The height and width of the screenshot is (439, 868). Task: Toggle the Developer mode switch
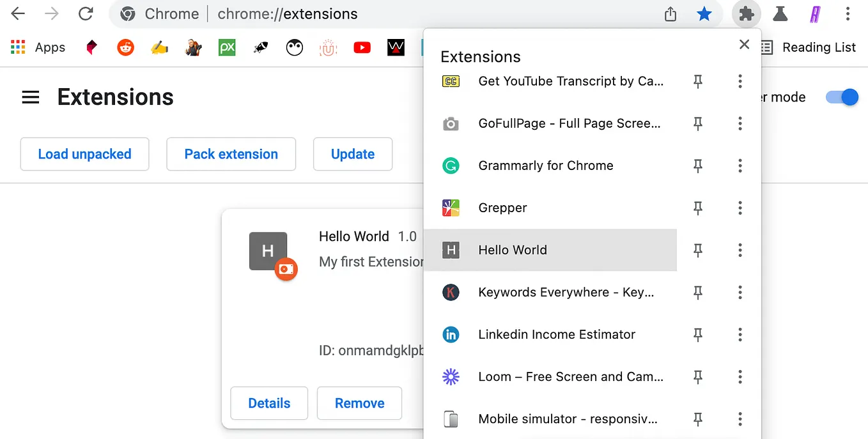pyautogui.click(x=842, y=97)
